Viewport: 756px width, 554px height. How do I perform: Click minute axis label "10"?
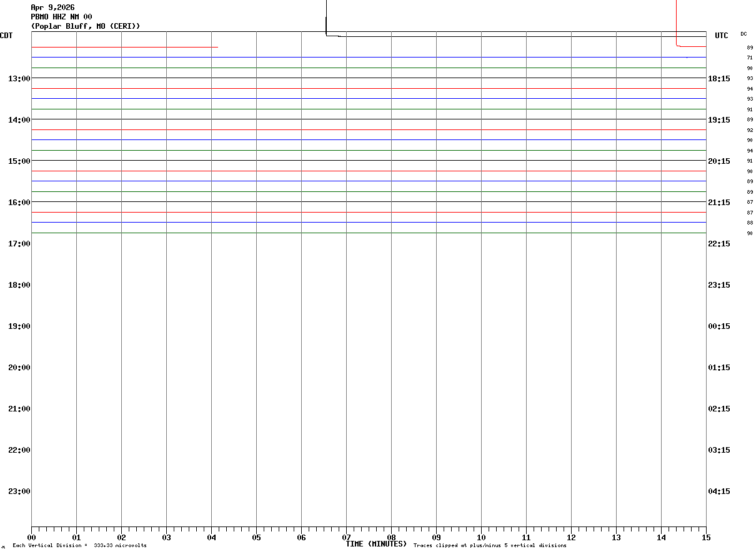click(x=481, y=537)
